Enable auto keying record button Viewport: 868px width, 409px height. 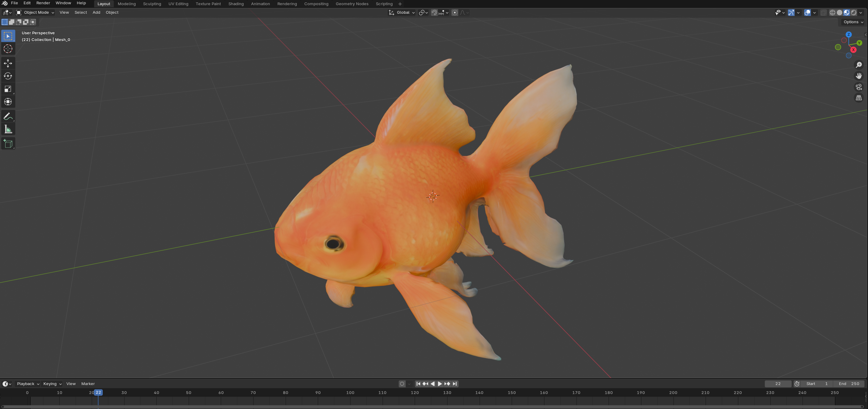click(402, 384)
